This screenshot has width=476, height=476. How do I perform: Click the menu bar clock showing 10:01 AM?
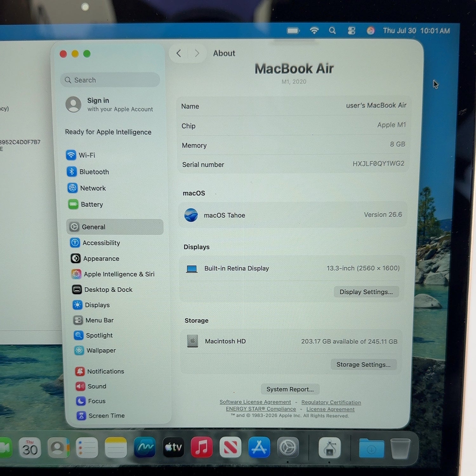(x=416, y=31)
